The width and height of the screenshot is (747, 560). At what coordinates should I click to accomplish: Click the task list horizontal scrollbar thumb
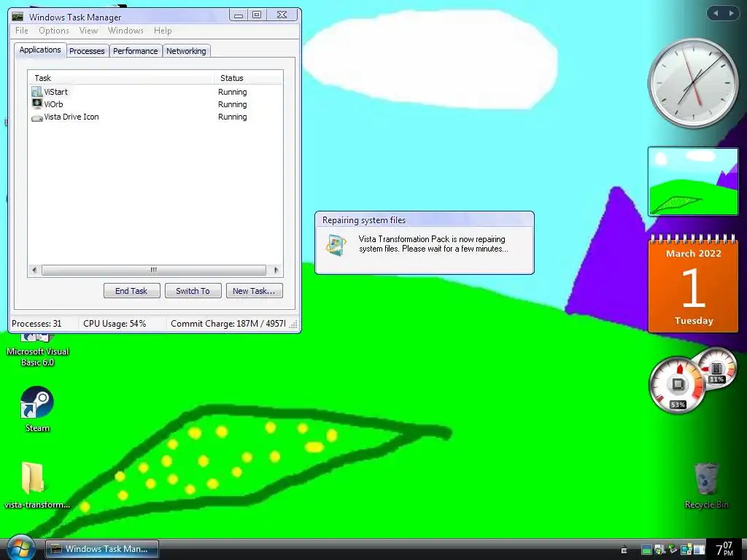click(153, 270)
